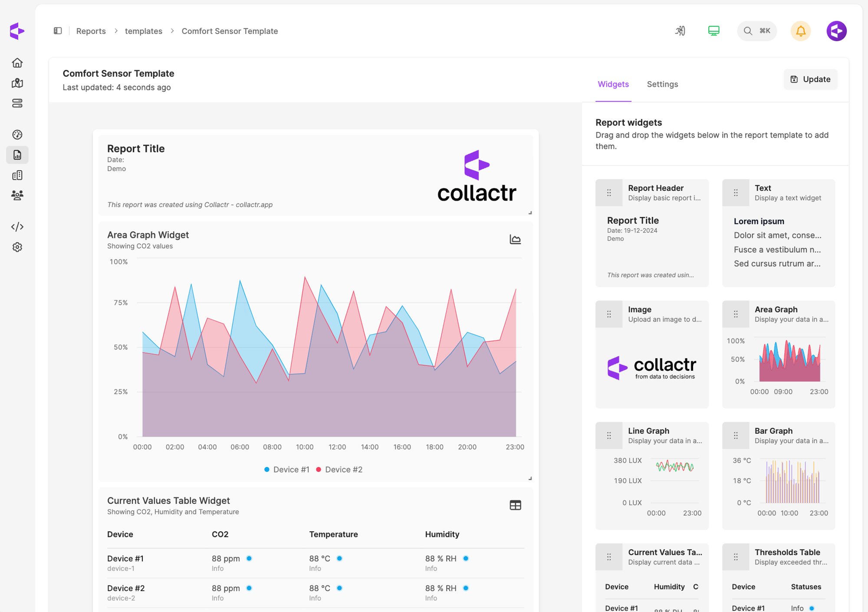
Task: Switch to the Settings tab
Action: tap(662, 84)
